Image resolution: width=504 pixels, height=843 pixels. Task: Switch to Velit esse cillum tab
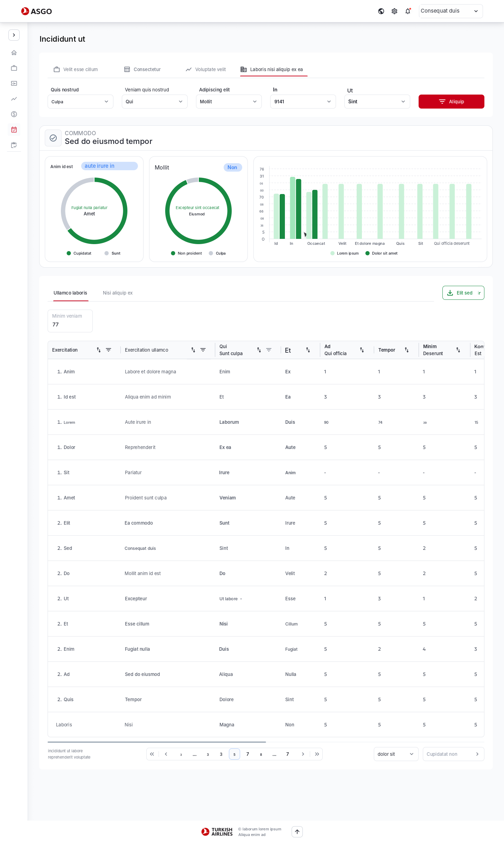click(x=76, y=69)
